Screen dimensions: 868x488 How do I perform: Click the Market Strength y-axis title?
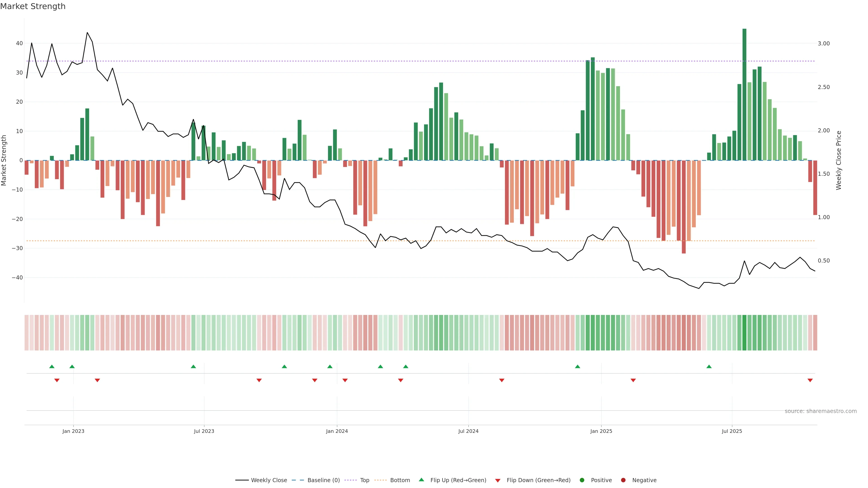pos(4,160)
